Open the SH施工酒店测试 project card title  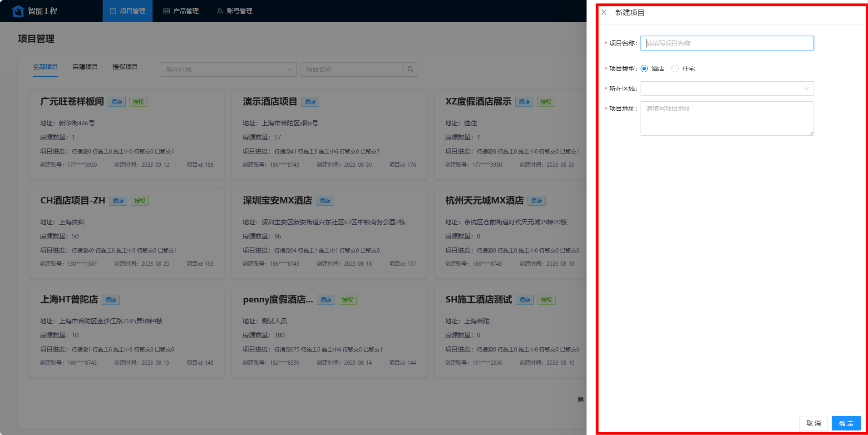478,300
